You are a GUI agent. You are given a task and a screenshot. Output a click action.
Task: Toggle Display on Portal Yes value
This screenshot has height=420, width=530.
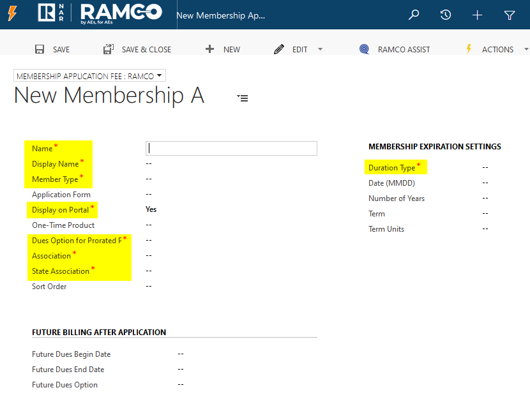coord(151,209)
